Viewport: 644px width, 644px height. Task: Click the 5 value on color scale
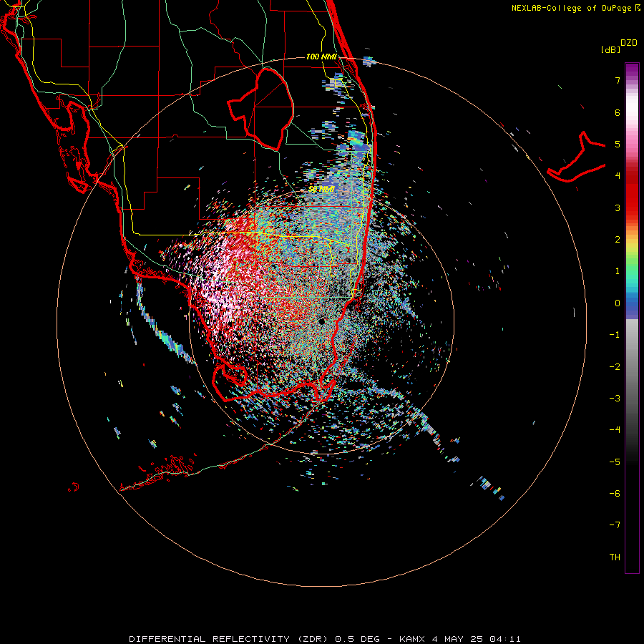[x=618, y=144]
